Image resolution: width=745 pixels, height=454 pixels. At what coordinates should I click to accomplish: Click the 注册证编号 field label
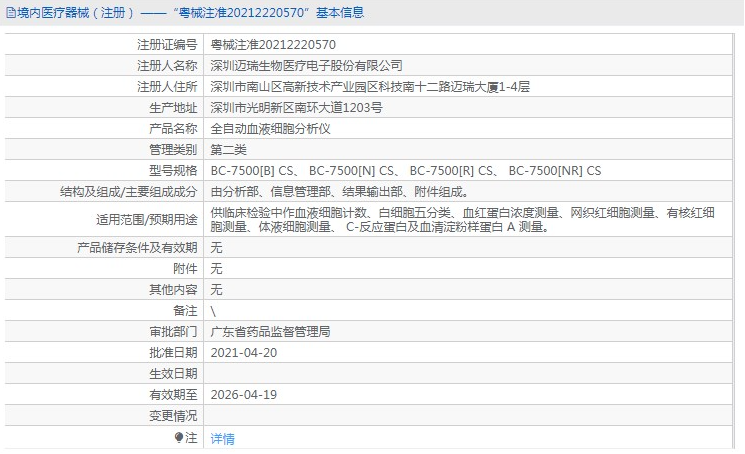click(167, 45)
